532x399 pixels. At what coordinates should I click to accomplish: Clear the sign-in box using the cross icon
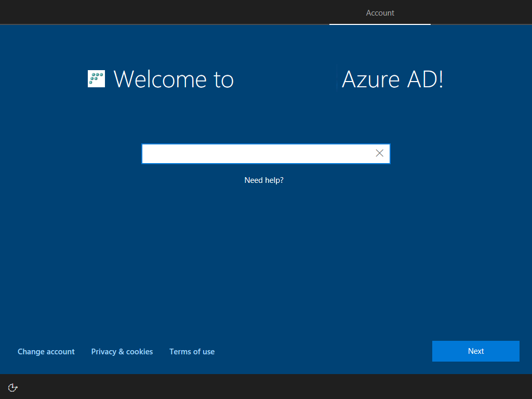click(x=379, y=153)
